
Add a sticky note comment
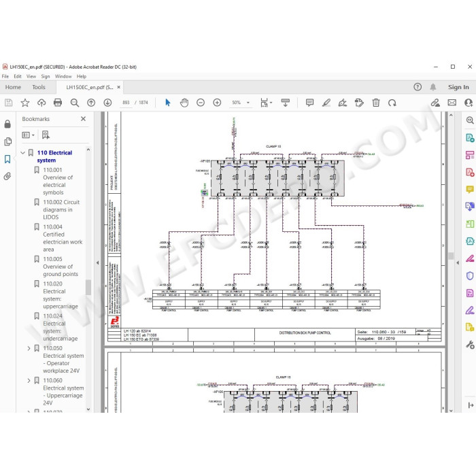(309, 103)
